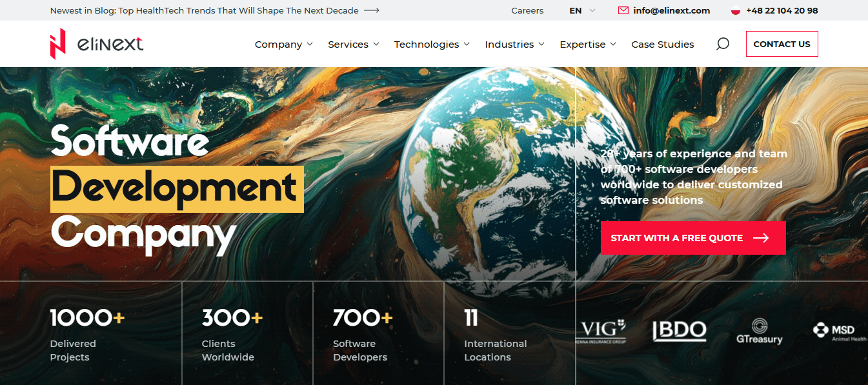The image size is (868, 385).
Task: Click the BDO client logo
Action: [x=679, y=331]
